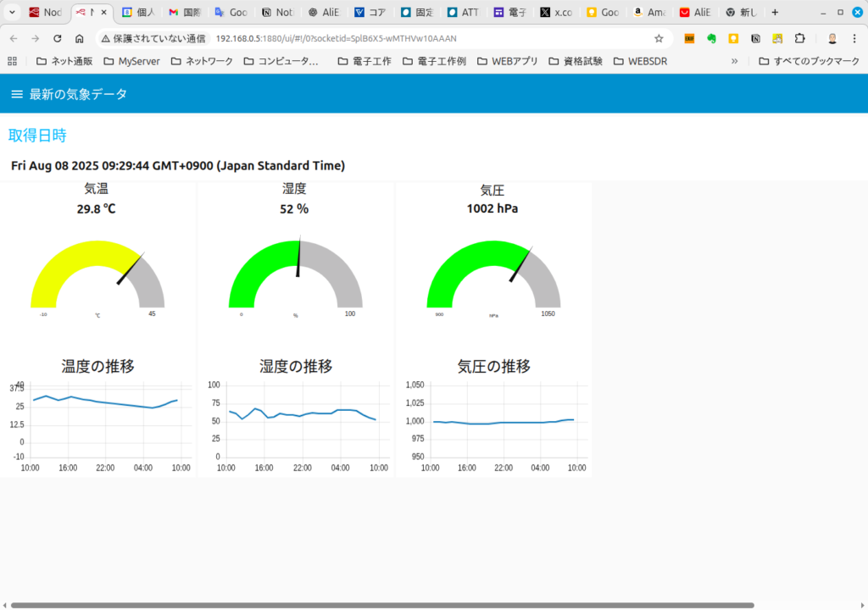Open the Chrome profile avatar
Image resolution: width=868 pixels, height=610 pixels.
[x=832, y=38]
